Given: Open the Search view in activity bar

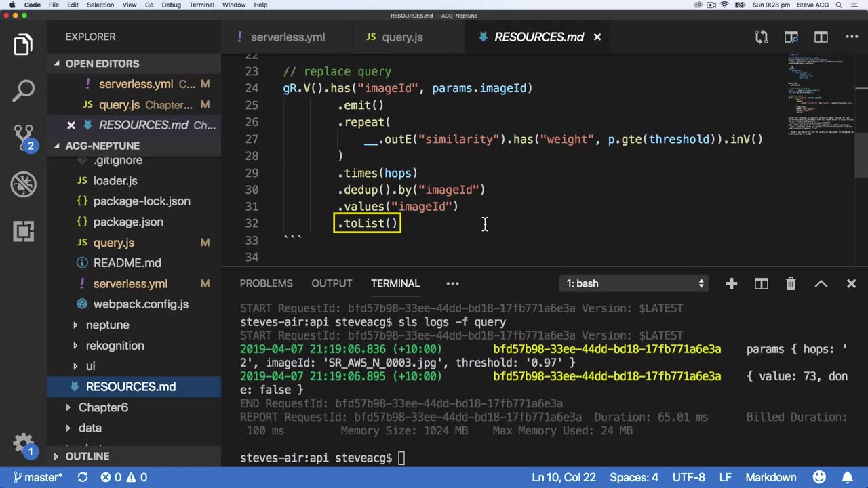Looking at the screenshot, I should [x=23, y=91].
